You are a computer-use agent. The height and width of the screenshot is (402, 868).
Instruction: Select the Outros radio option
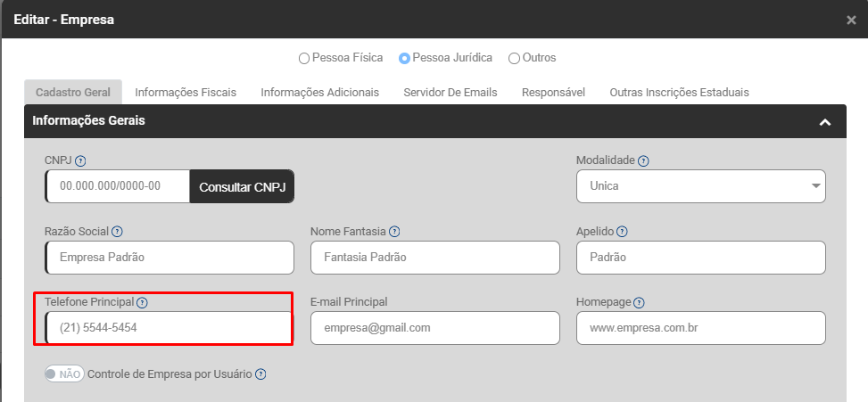coord(514,58)
